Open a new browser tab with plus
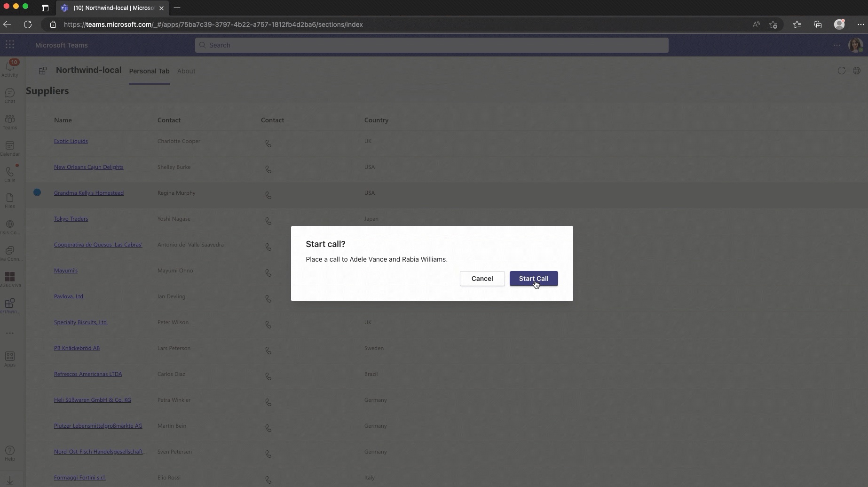The height and width of the screenshot is (487, 868). click(x=177, y=8)
